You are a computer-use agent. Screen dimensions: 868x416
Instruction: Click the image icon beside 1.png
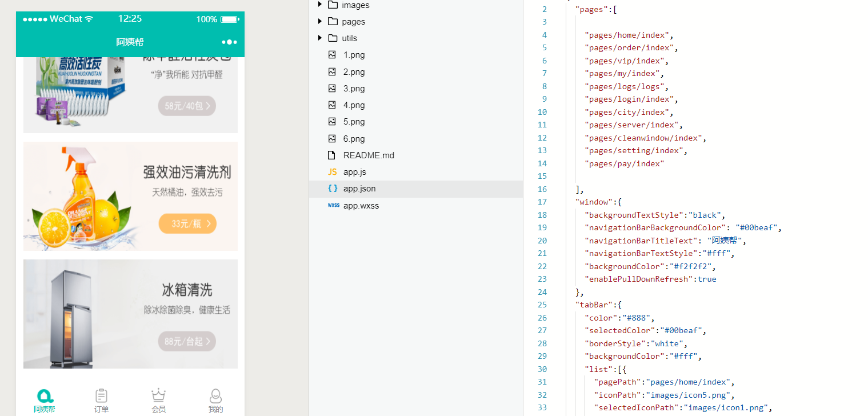click(x=332, y=55)
